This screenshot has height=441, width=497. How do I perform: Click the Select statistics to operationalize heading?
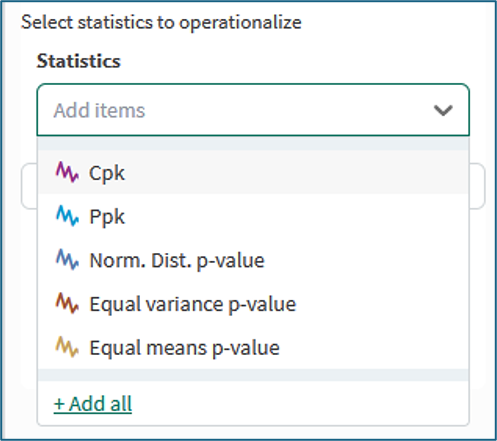tap(161, 23)
